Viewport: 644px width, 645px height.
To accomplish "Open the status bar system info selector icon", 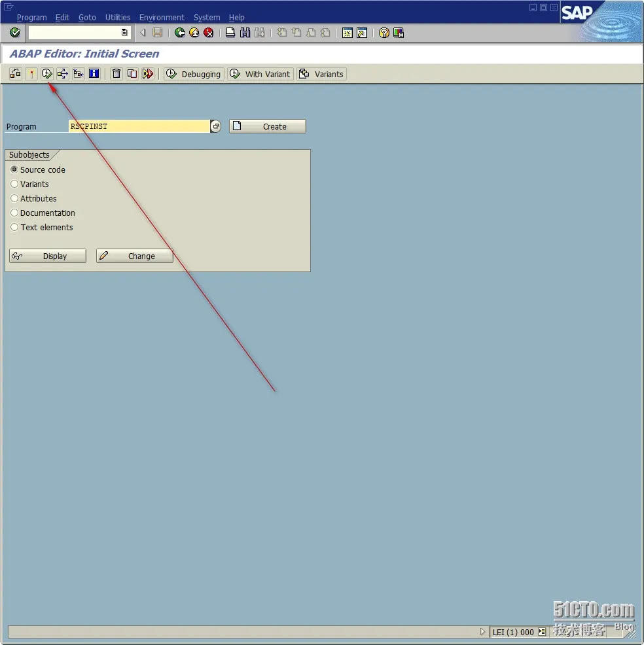I will click(x=542, y=631).
